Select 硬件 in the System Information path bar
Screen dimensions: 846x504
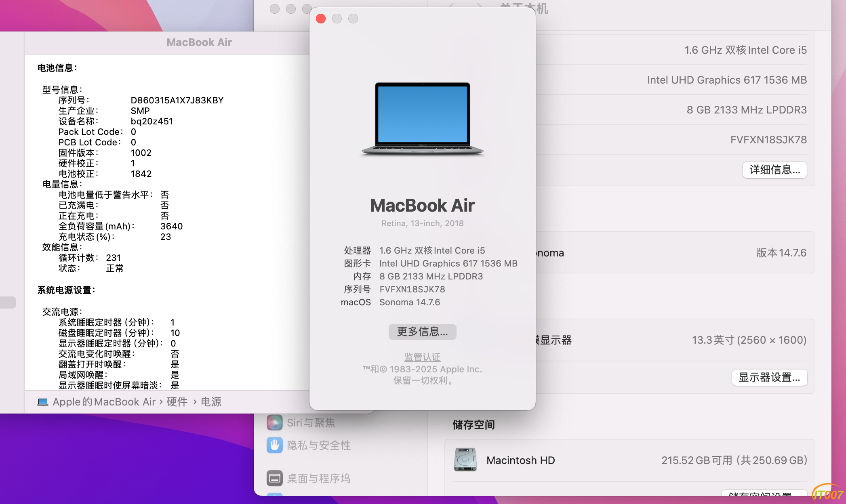pyautogui.click(x=177, y=402)
